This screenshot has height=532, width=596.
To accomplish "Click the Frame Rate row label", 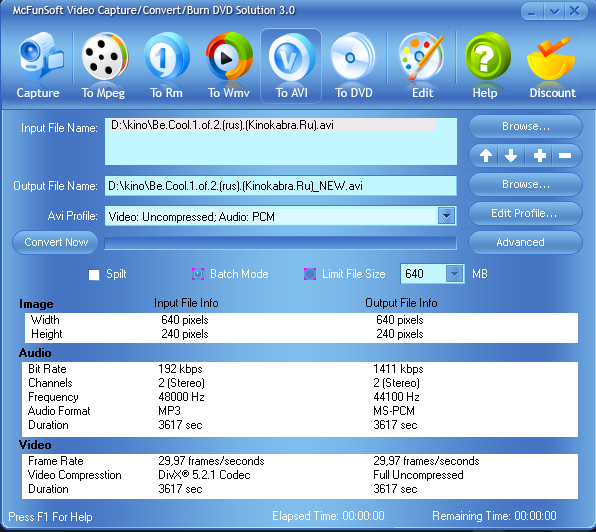I will click(x=55, y=461).
